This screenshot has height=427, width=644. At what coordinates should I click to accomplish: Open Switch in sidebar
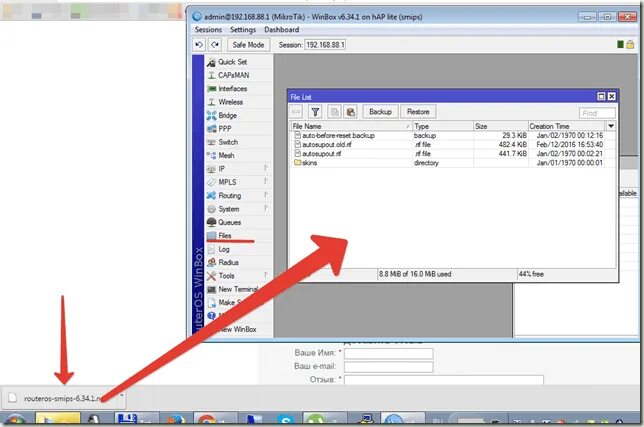(x=228, y=142)
